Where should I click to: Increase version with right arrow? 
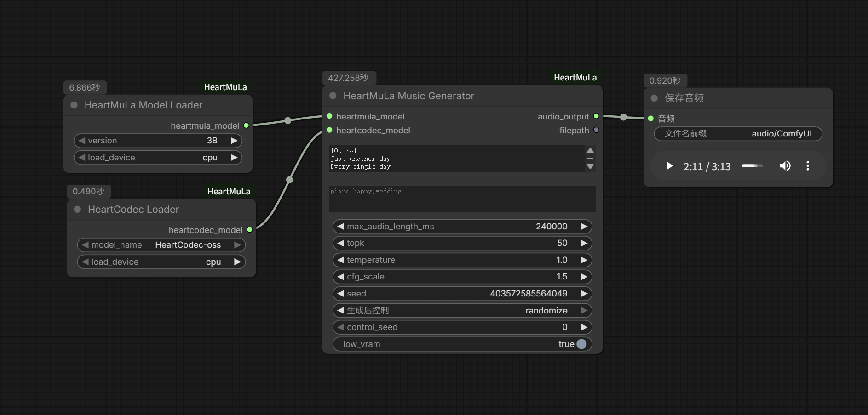point(234,141)
